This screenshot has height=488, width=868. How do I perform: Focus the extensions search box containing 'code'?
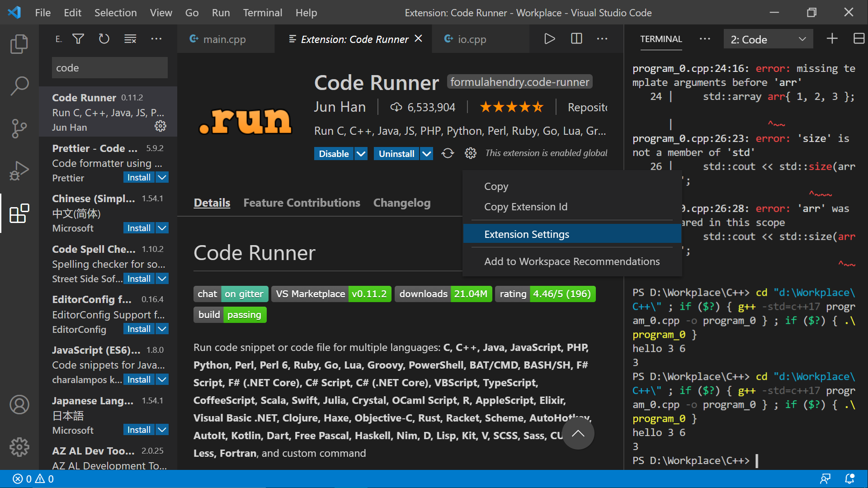click(x=109, y=68)
